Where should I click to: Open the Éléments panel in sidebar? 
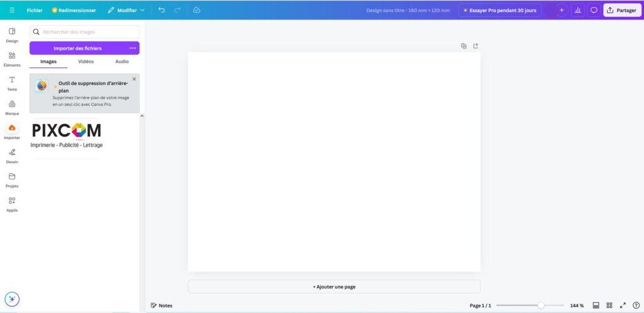point(12,59)
